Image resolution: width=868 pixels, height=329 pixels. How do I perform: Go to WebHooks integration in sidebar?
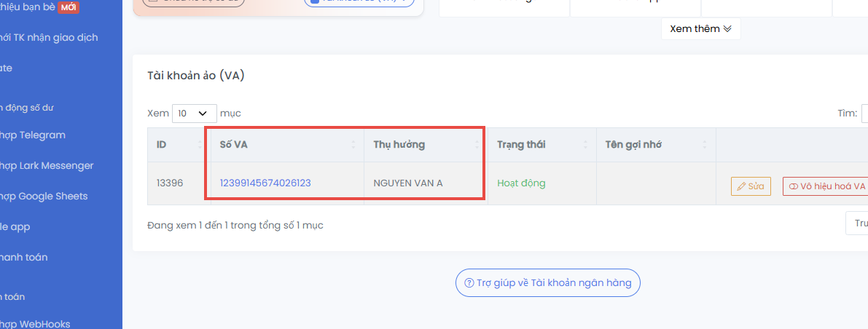click(x=36, y=324)
